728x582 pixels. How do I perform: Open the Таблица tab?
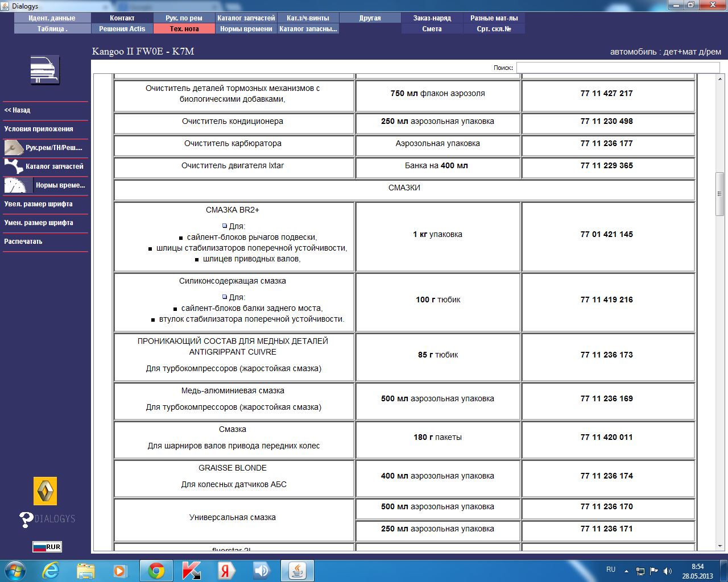point(52,29)
